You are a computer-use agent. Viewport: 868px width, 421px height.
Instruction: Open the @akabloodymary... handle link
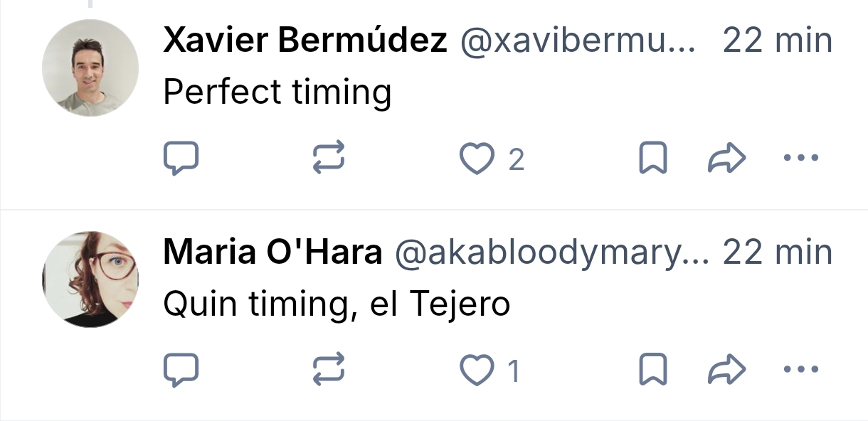[551, 252]
